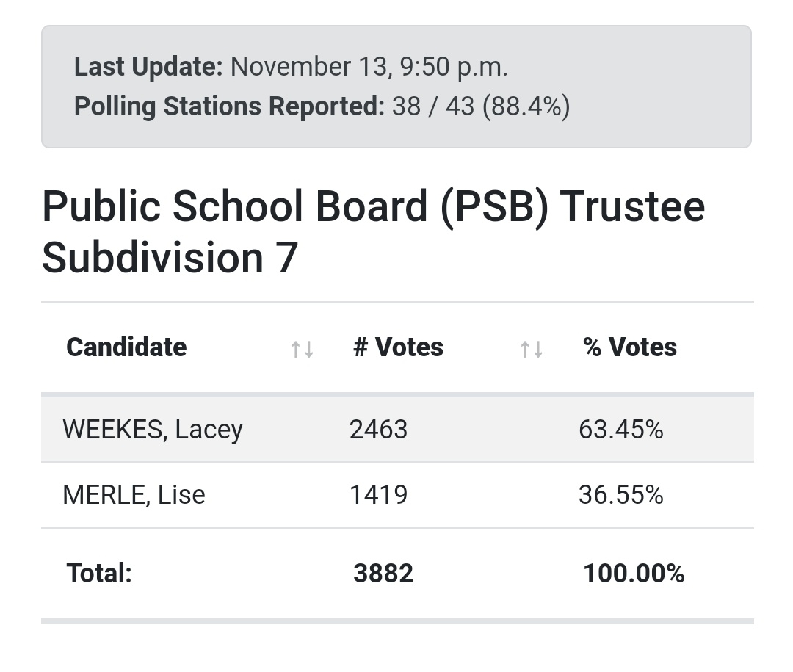Click the 100.00% total percentage value
The image size is (793, 672).
[x=633, y=574]
